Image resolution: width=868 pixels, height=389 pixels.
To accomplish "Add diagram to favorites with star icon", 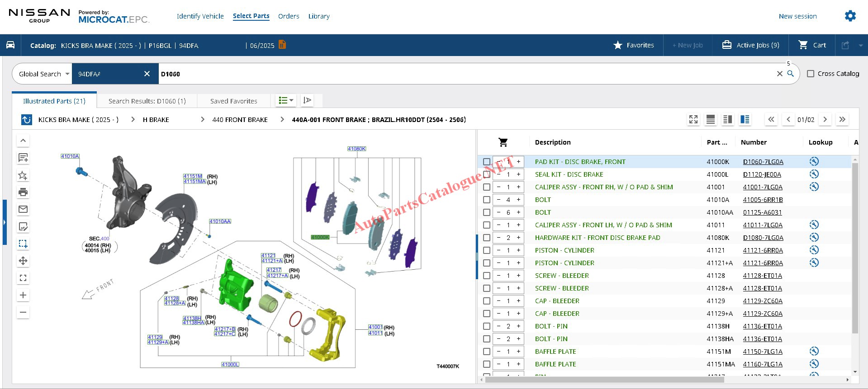I will point(23,175).
